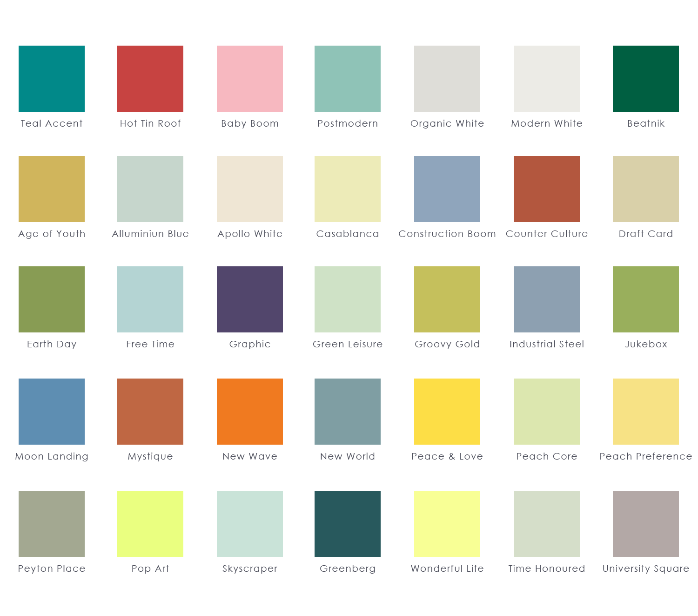The height and width of the screenshot is (616, 698).
Task: Select the Earth Day green swatch
Action: 52,299
